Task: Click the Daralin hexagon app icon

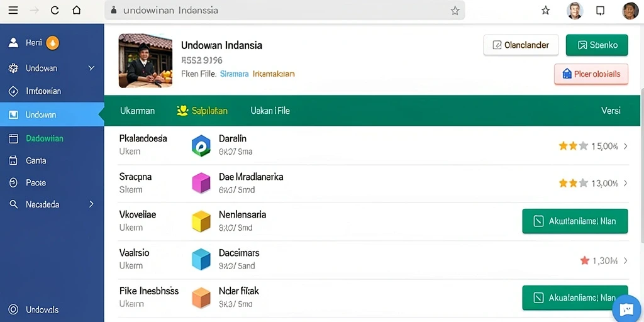Action: pos(201,146)
